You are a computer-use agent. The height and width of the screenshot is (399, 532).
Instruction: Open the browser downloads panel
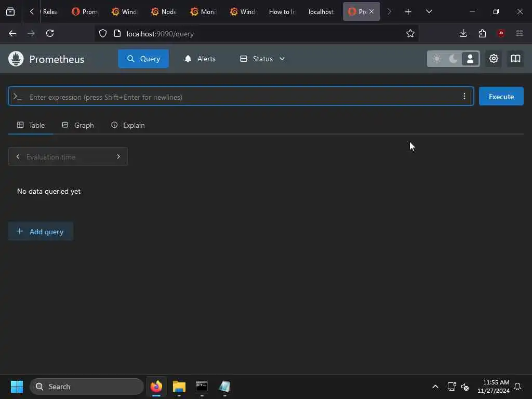pos(463,33)
